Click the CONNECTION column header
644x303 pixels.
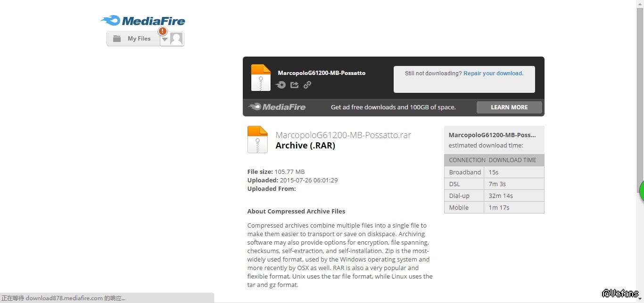coord(467,160)
